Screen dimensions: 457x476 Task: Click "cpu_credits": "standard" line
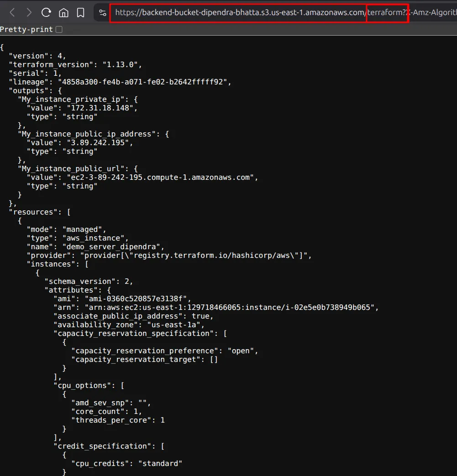coord(126,464)
